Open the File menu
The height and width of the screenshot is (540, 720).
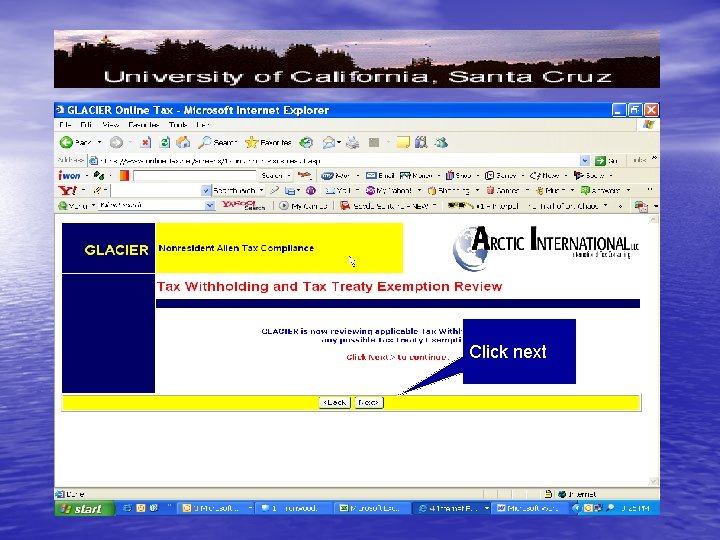pyautogui.click(x=65, y=125)
